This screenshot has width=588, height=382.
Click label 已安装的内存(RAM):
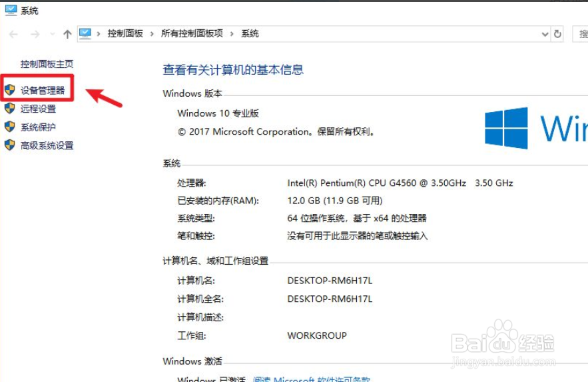(218, 201)
